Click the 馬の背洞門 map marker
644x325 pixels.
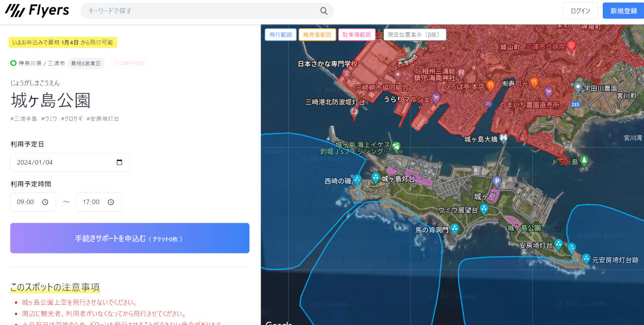pyautogui.click(x=454, y=229)
